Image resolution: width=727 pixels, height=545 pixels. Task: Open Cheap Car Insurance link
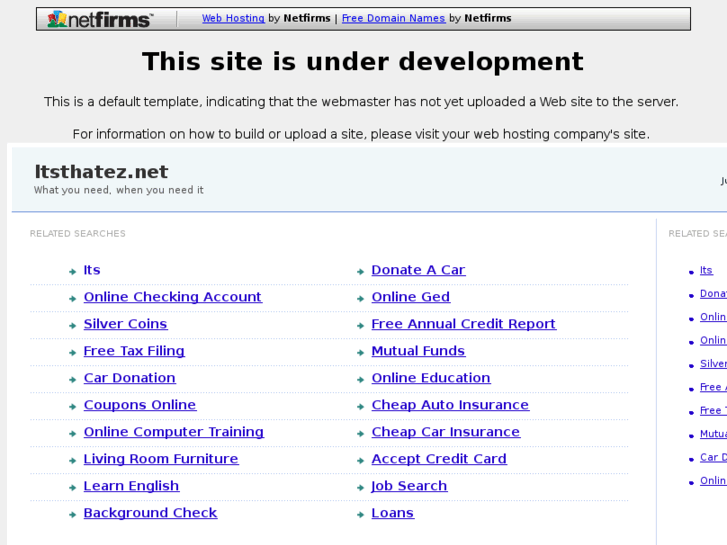(x=446, y=432)
